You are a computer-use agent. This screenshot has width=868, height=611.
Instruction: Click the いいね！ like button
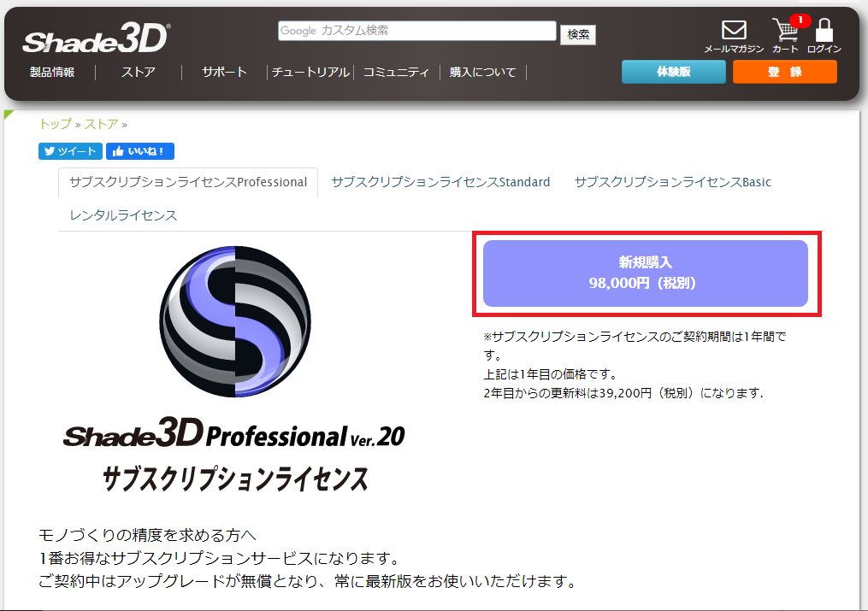coord(140,151)
